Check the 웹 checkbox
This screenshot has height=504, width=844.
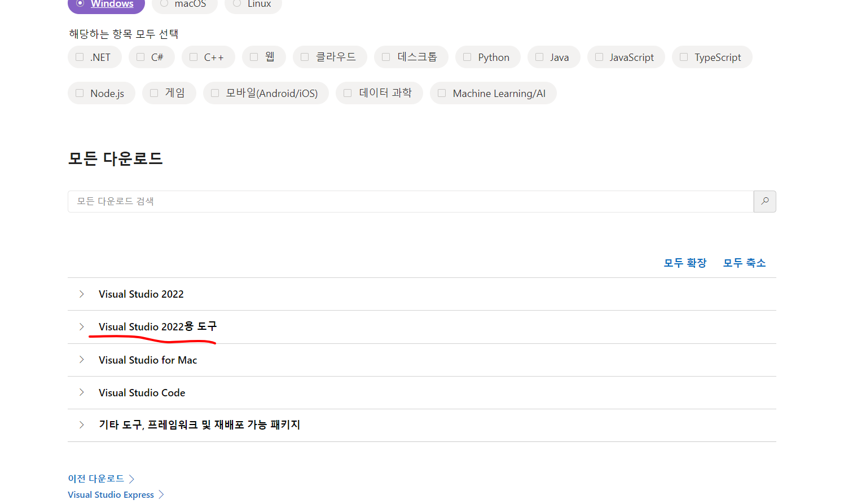click(x=254, y=57)
